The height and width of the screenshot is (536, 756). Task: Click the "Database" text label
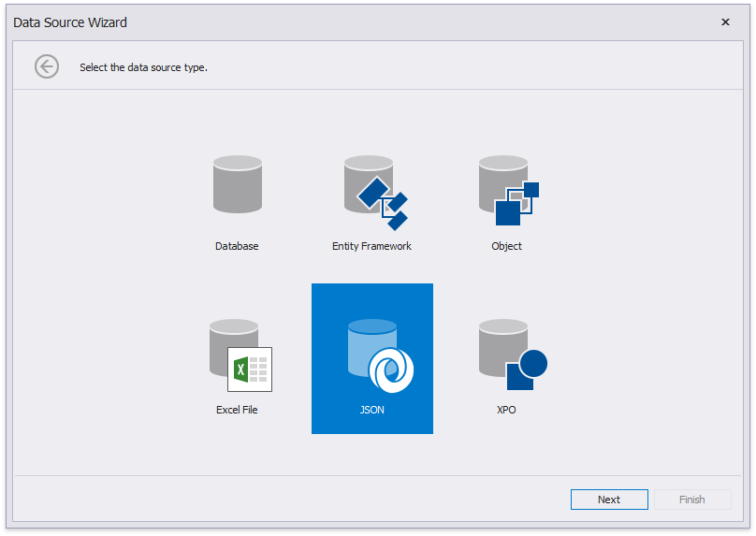coord(237,246)
